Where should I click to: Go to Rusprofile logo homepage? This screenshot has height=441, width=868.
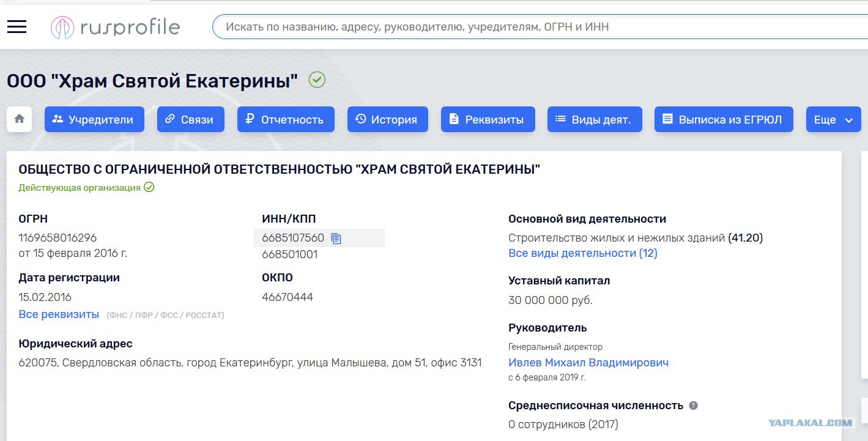[115, 27]
